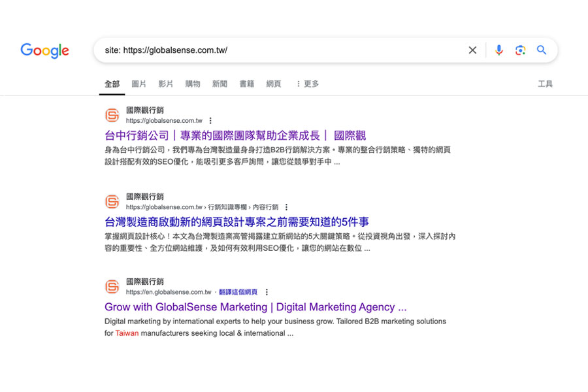Click the 翻譯這個網頁 link
588x392 pixels.
(x=238, y=292)
